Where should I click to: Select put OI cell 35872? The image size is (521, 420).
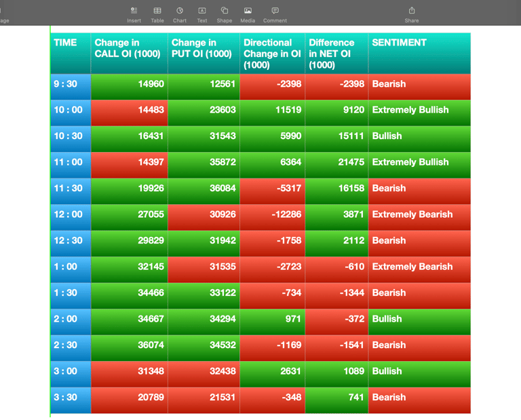[204, 165]
